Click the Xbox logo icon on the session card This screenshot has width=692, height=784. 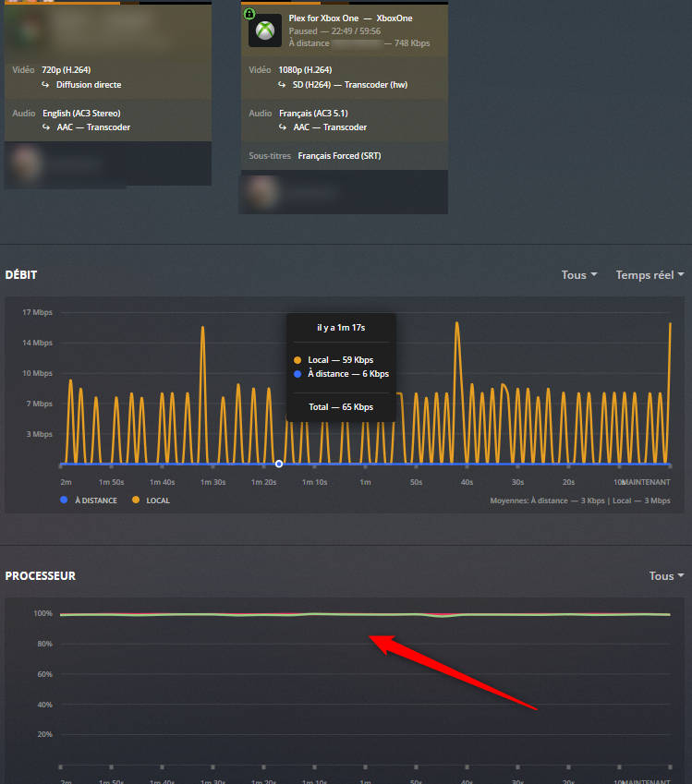pos(265,30)
